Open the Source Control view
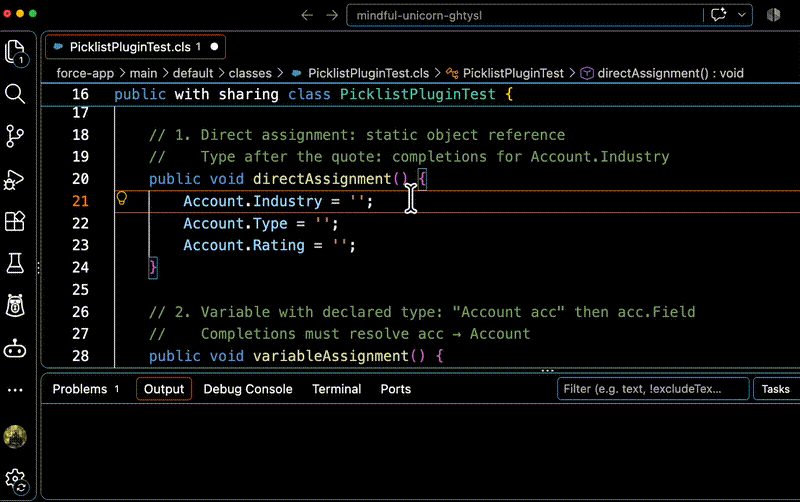The height and width of the screenshot is (502, 800). coord(15,136)
